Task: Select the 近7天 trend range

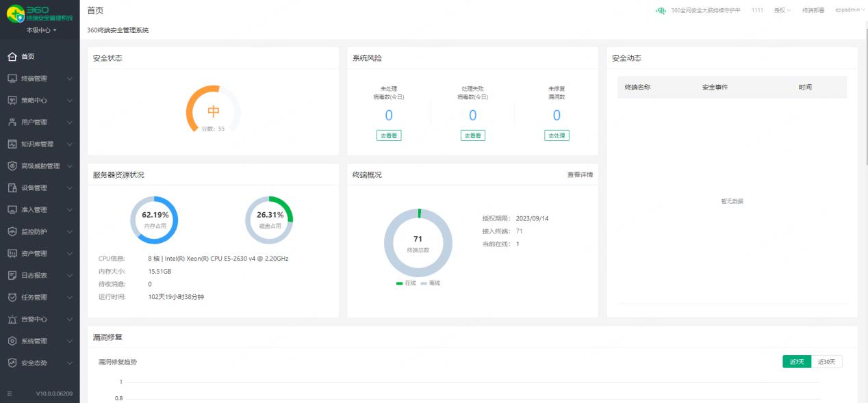Action: [x=797, y=362]
